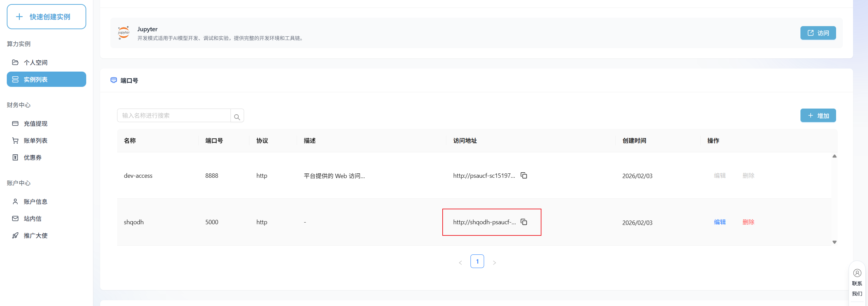
Task: Click the port number 8888 cell
Action: click(212, 176)
